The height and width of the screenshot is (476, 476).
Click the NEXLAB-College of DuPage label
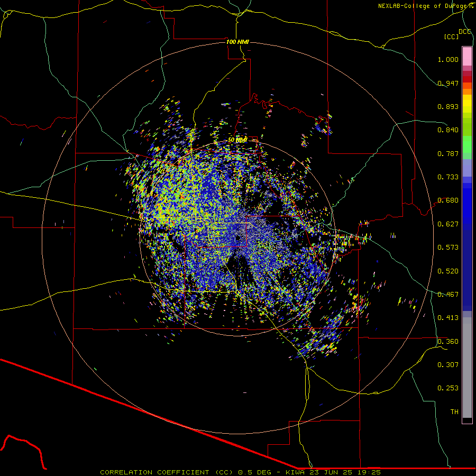click(x=423, y=6)
